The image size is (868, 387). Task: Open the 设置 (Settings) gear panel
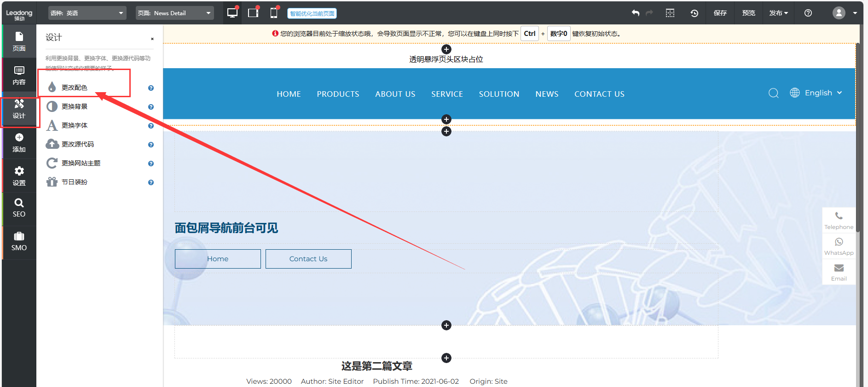(19, 176)
